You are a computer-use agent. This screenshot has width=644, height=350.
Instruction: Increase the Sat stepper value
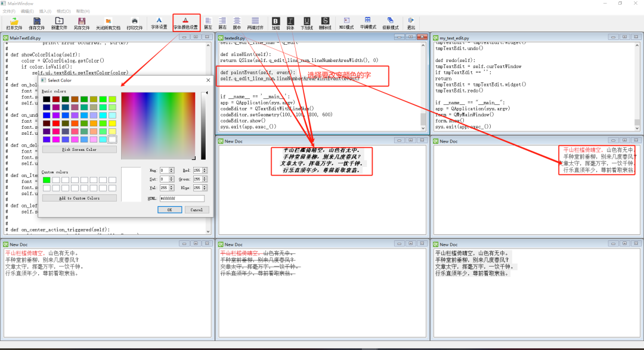[171, 178]
